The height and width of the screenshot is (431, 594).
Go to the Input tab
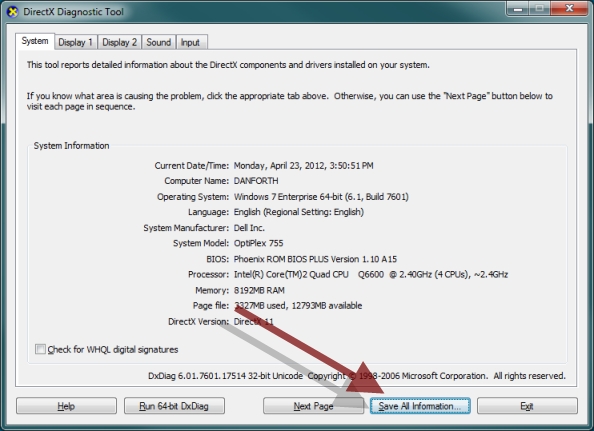point(190,42)
